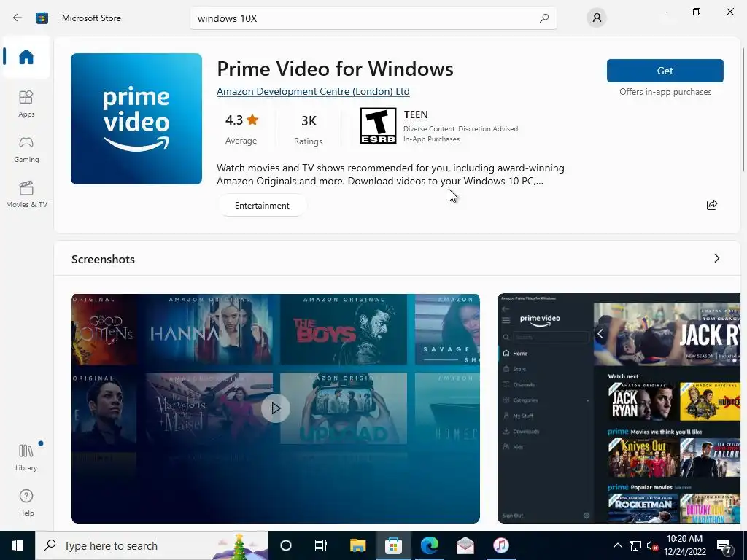747x560 pixels.
Task: Open the Windows Start menu
Action: click(18, 545)
